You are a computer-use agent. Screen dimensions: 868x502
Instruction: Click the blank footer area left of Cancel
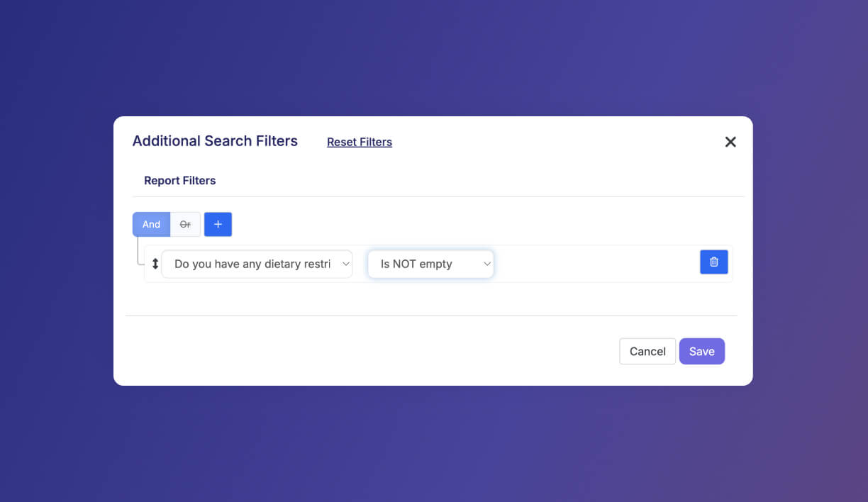click(369, 351)
